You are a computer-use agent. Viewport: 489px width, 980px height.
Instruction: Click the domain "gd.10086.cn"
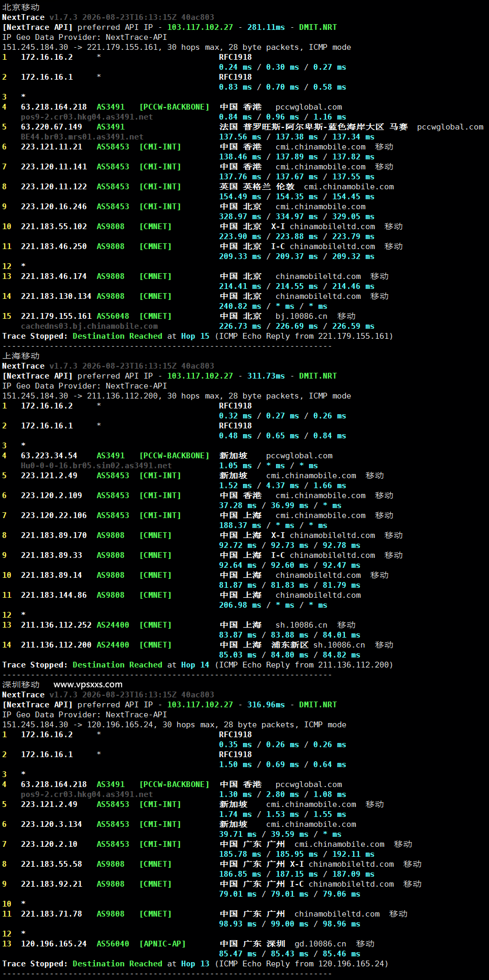[x=320, y=944]
